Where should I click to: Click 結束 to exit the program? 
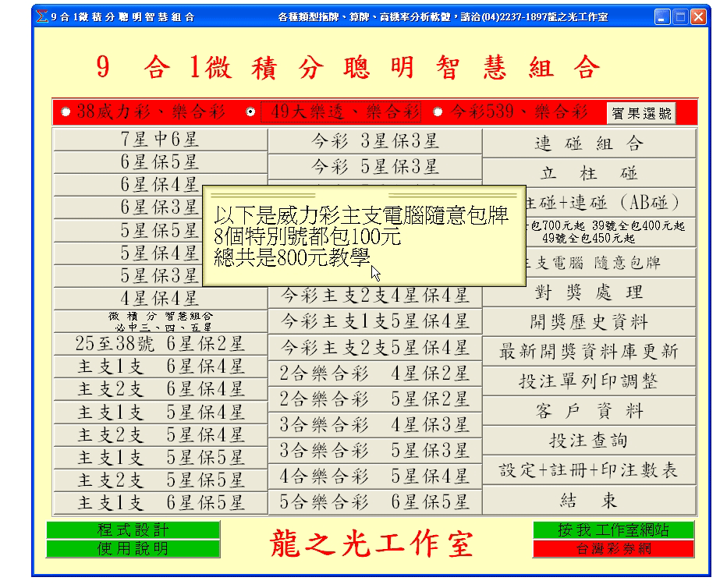[589, 500]
